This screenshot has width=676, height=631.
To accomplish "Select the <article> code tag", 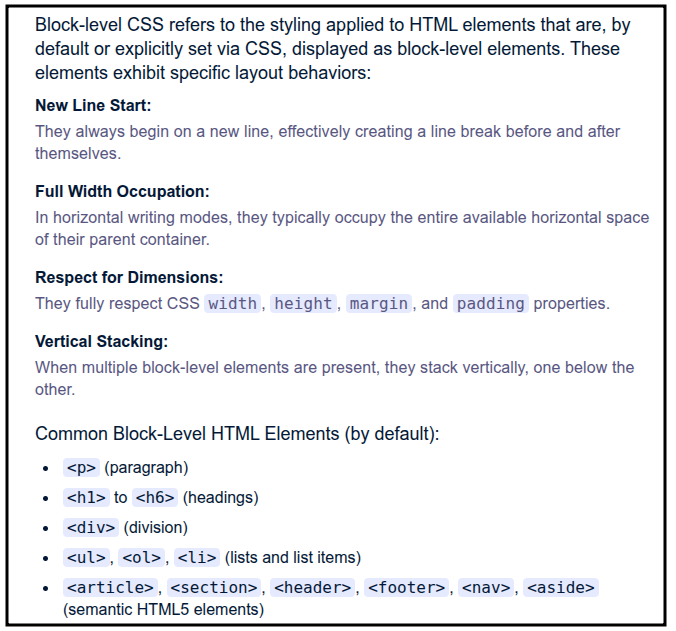I will (110, 587).
